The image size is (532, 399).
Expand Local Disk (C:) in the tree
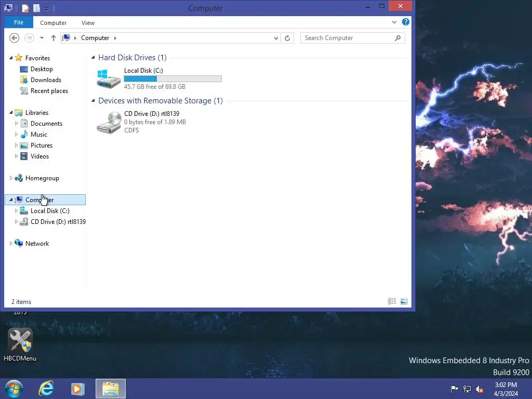point(16,211)
